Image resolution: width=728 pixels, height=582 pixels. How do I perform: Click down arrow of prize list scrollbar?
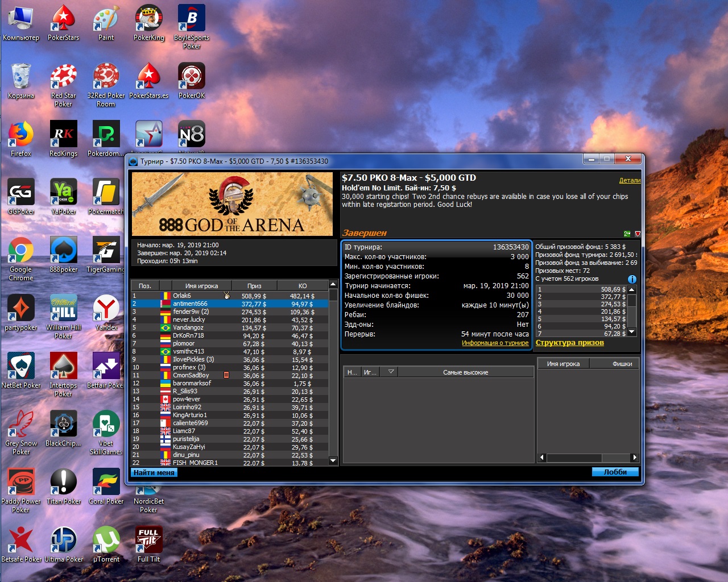tap(631, 332)
